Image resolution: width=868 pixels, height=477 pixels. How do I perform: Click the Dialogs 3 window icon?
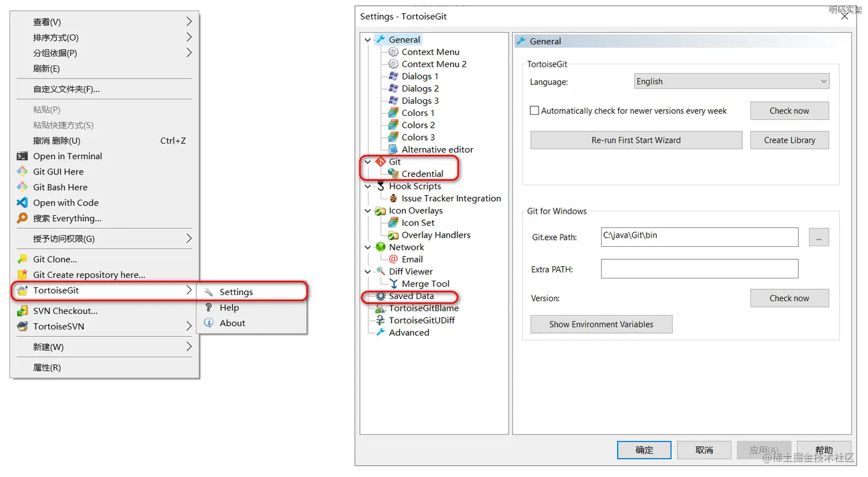(393, 100)
